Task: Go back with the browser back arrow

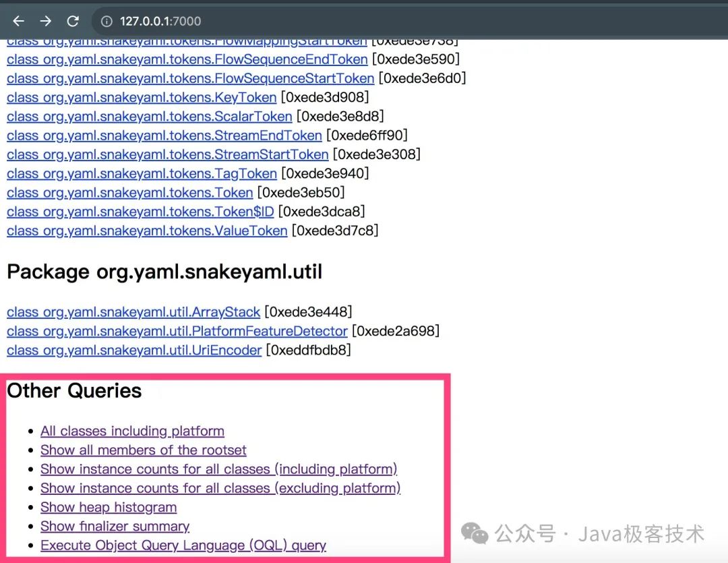Action: tap(19, 21)
